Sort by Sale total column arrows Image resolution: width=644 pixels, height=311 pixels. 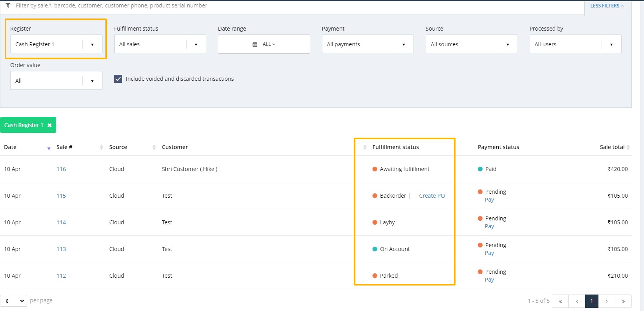click(x=628, y=147)
